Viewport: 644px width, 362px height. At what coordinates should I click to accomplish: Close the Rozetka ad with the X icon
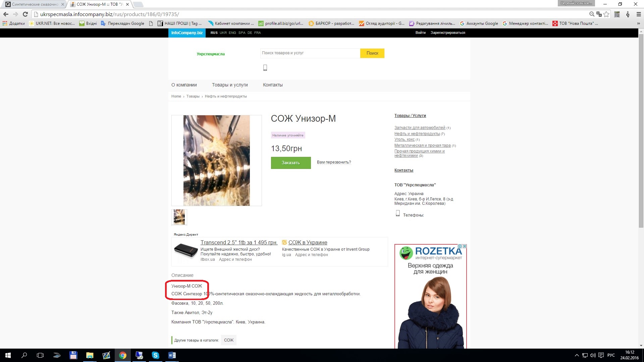point(465,246)
